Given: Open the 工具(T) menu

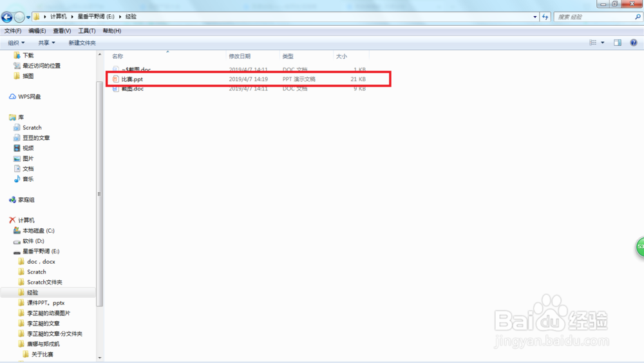Looking at the screenshot, I should click(87, 31).
